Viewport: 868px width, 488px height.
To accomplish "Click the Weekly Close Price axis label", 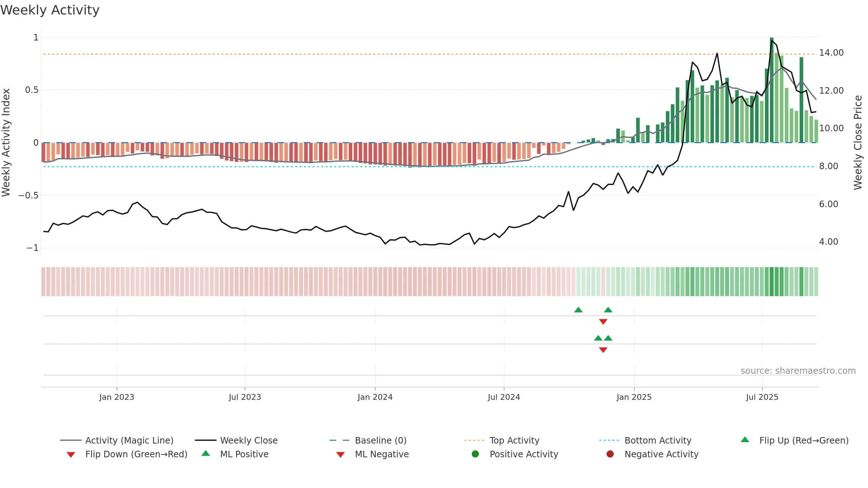I will click(858, 142).
